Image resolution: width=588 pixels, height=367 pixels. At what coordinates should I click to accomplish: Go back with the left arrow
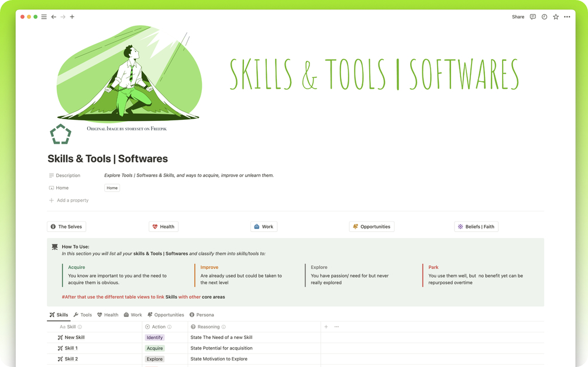(54, 17)
